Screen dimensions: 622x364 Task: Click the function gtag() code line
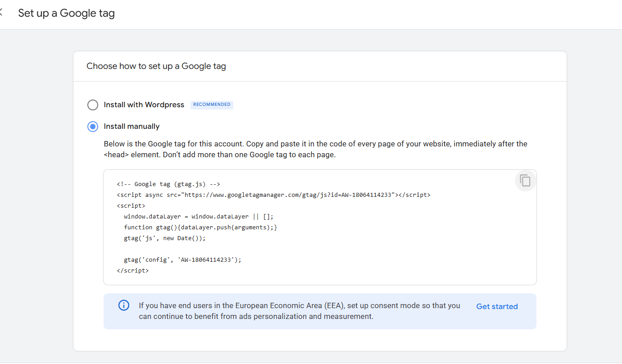point(200,227)
